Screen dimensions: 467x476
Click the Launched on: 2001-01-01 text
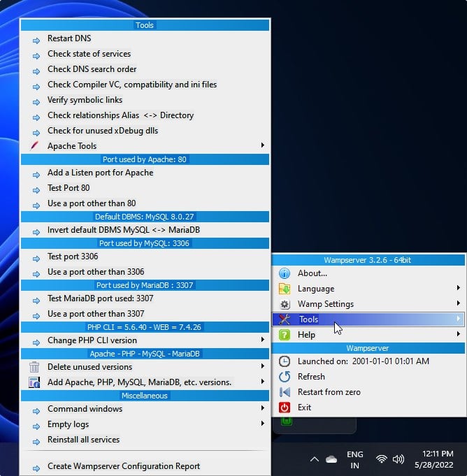pyautogui.click(x=363, y=361)
